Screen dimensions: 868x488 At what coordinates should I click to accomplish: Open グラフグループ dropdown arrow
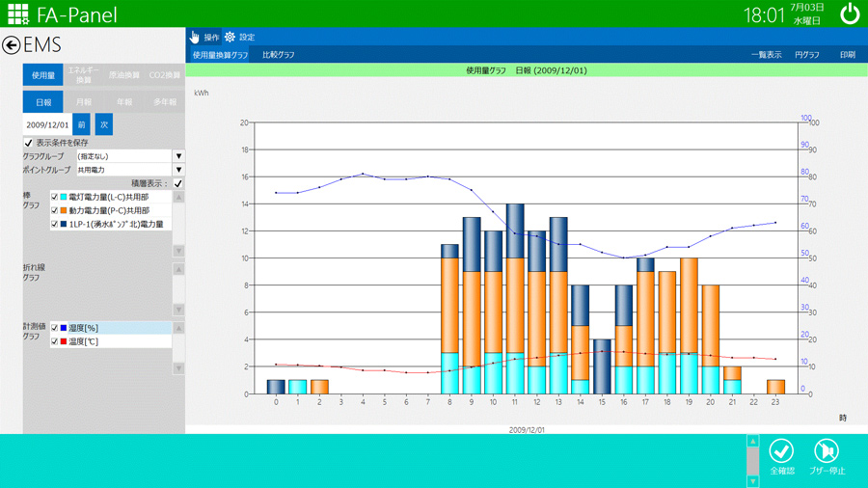coord(178,156)
